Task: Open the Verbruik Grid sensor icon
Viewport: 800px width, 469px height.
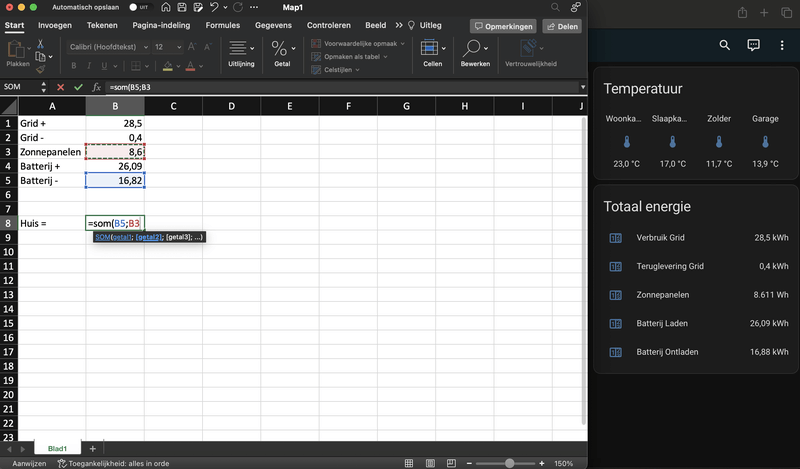Action: pyautogui.click(x=616, y=238)
